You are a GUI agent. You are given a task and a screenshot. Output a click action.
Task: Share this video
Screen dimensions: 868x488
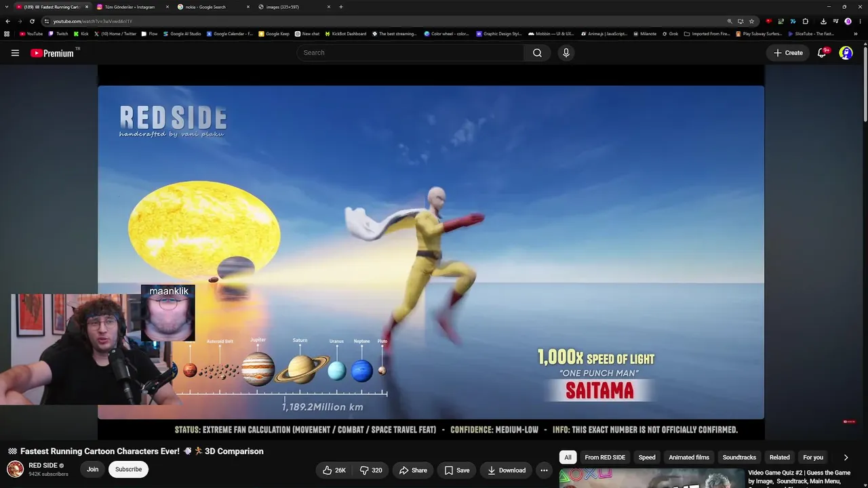(413, 470)
